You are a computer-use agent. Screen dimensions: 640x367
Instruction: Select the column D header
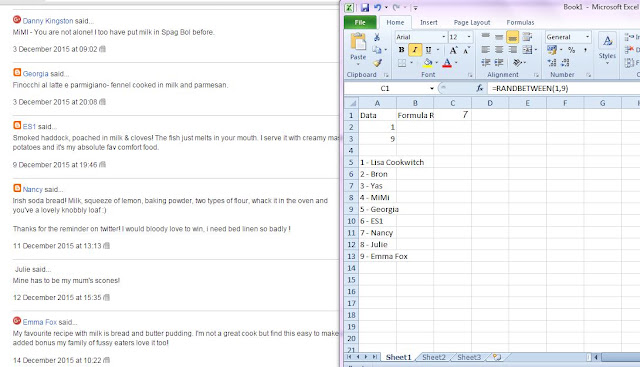click(490, 103)
